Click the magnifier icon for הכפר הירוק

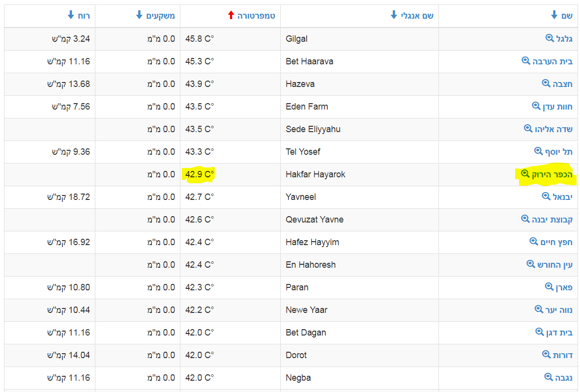[x=525, y=174]
